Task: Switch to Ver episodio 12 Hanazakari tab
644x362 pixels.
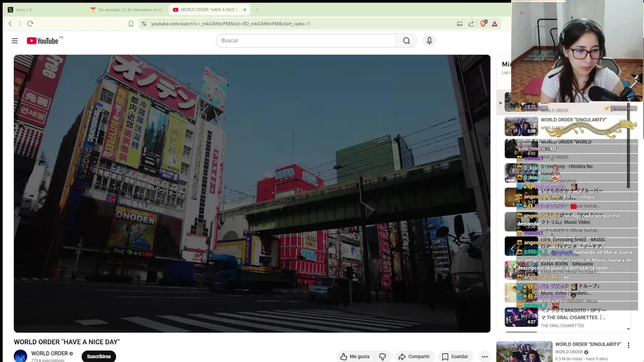Action: [x=127, y=10]
